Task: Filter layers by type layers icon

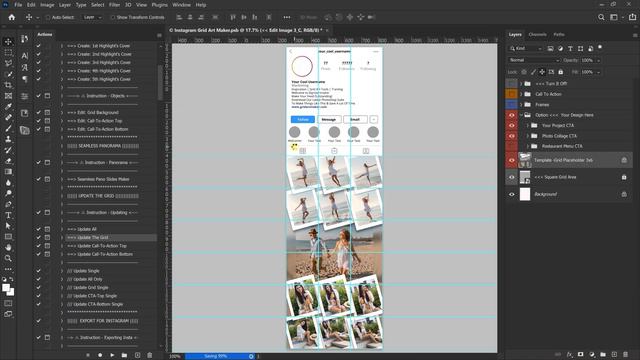Action: tap(570, 49)
